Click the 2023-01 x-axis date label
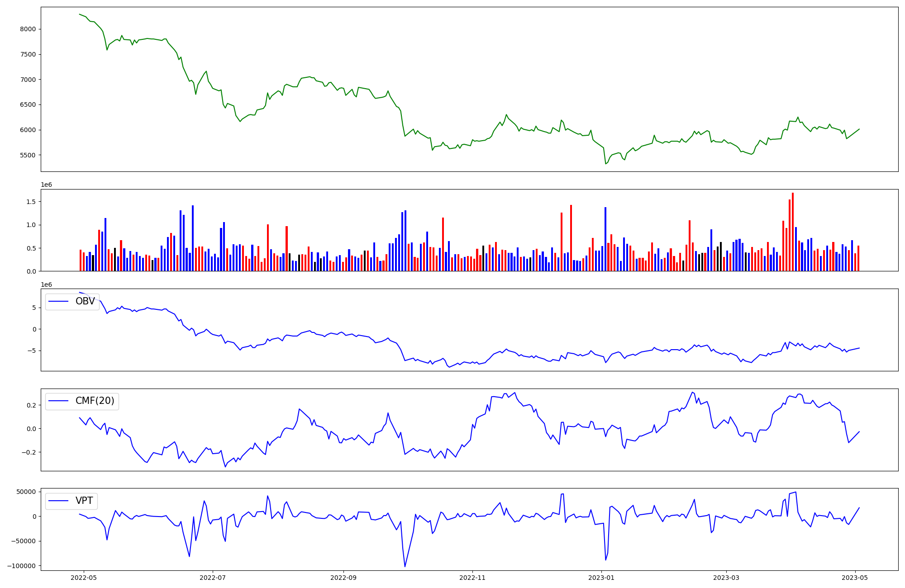The width and height of the screenshot is (905, 588). click(601, 578)
